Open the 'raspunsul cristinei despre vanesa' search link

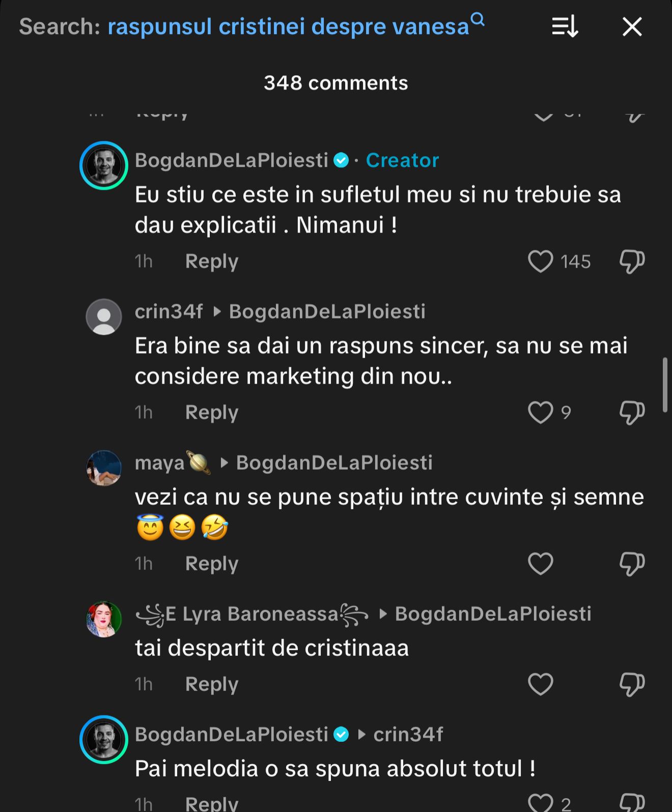288,26
